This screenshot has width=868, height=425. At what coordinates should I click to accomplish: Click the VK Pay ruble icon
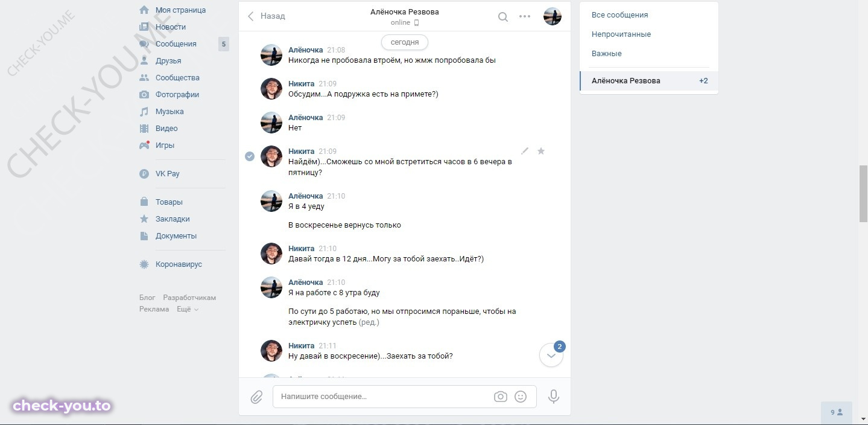[144, 173]
